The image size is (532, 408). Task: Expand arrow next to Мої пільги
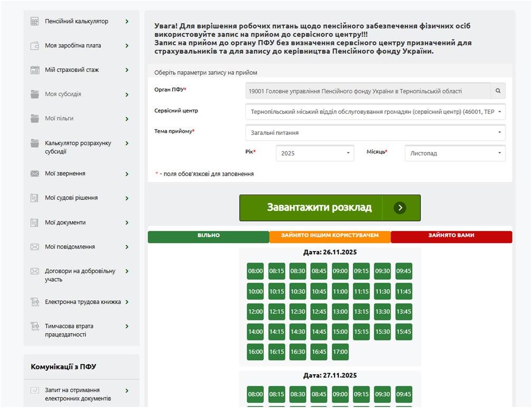coord(127,119)
